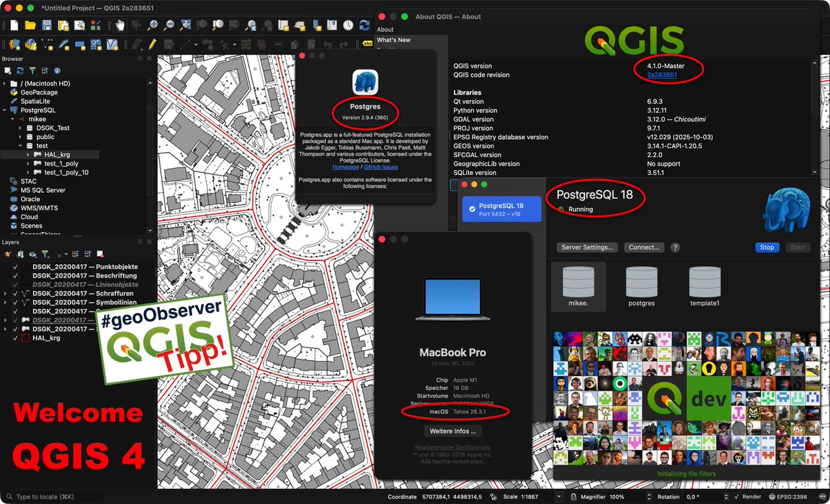Click the Manage Map Themes eye icon

pyautogui.click(x=33, y=254)
